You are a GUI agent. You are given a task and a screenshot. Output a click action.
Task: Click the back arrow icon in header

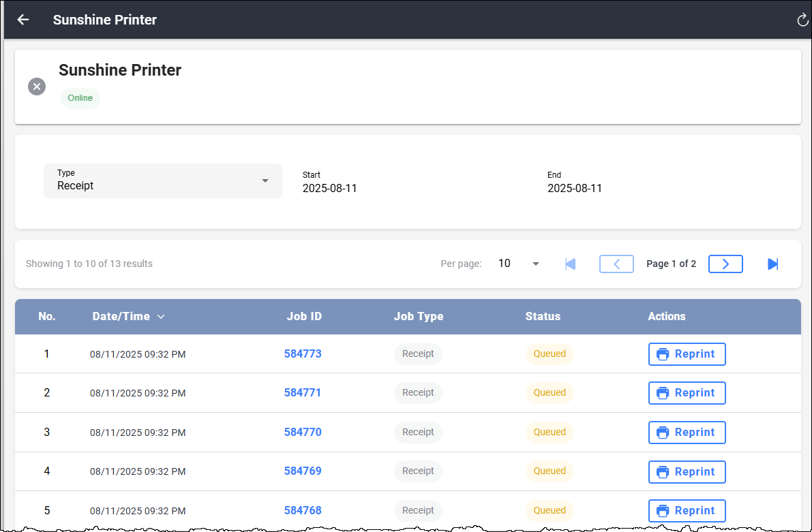point(23,20)
